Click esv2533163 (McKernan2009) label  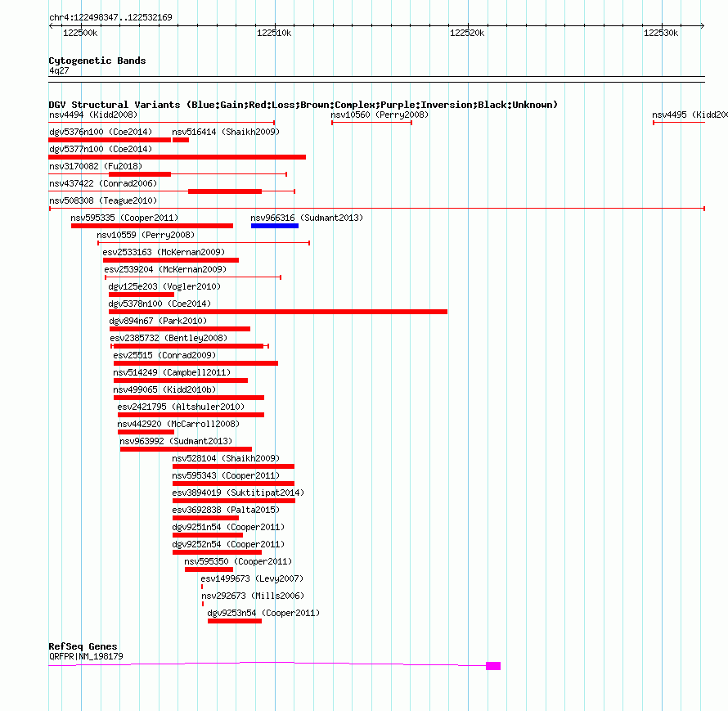[x=164, y=252]
